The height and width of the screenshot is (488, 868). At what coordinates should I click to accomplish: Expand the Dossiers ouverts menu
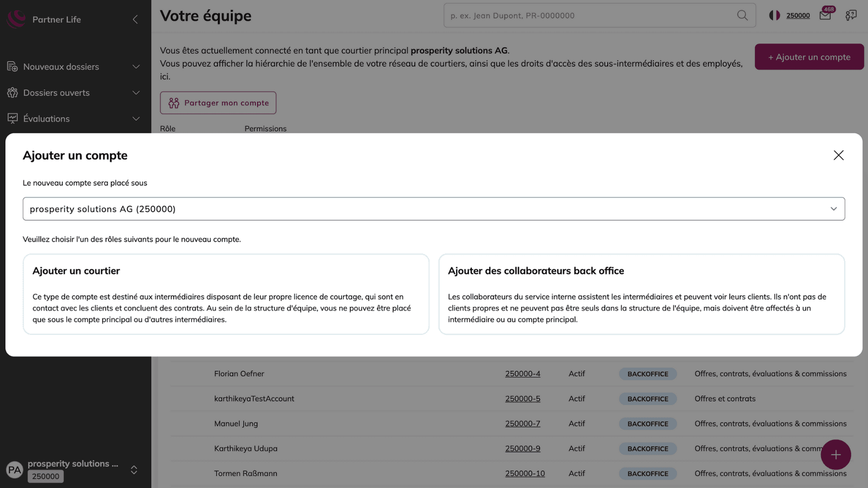click(73, 93)
